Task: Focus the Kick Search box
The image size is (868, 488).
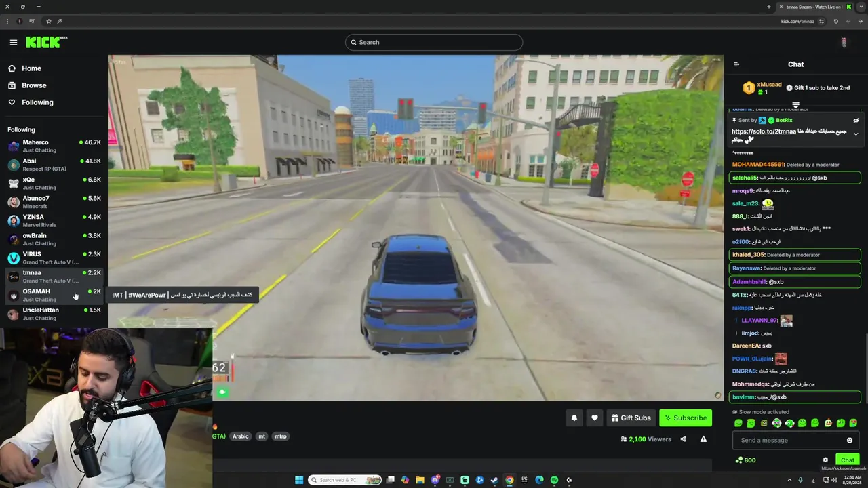Action: coord(434,42)
